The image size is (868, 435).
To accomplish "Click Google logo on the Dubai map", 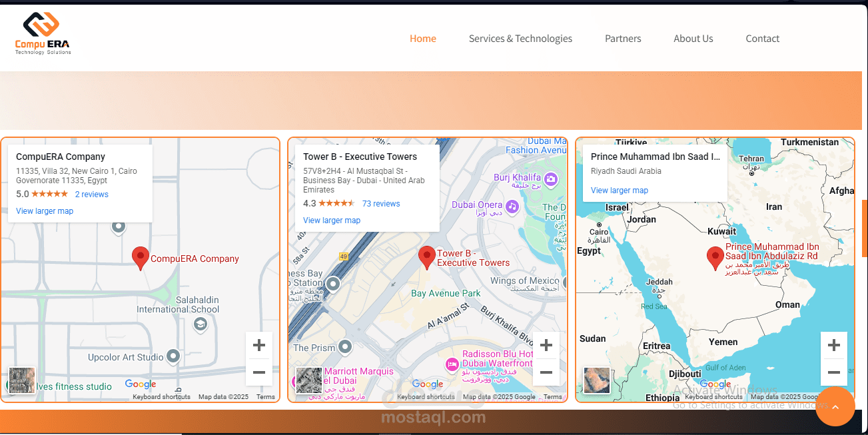I will pyautogui.click(x=428, y=384).
